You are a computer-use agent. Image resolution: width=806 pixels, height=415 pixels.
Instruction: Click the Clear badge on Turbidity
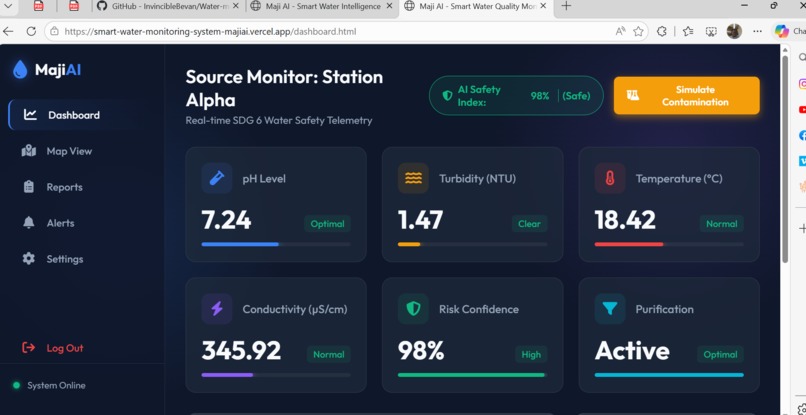click(529, 224)
